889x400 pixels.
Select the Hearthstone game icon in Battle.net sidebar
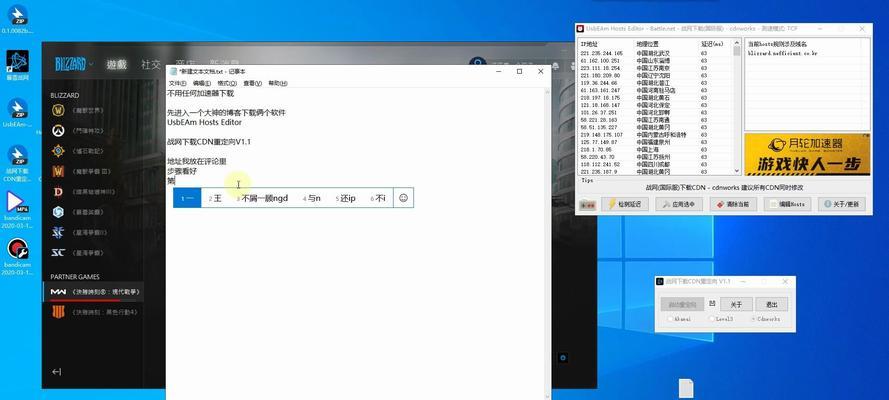58,151
